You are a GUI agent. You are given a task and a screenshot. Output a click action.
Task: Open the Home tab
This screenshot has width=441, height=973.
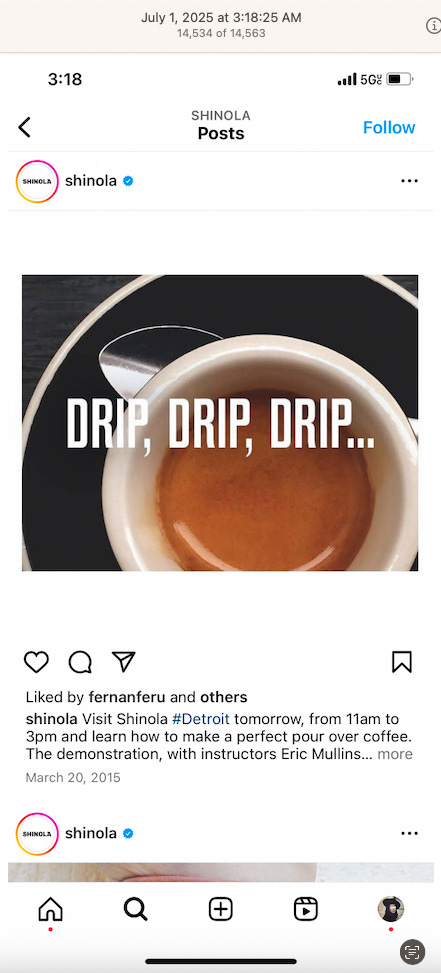coord(50,910)
